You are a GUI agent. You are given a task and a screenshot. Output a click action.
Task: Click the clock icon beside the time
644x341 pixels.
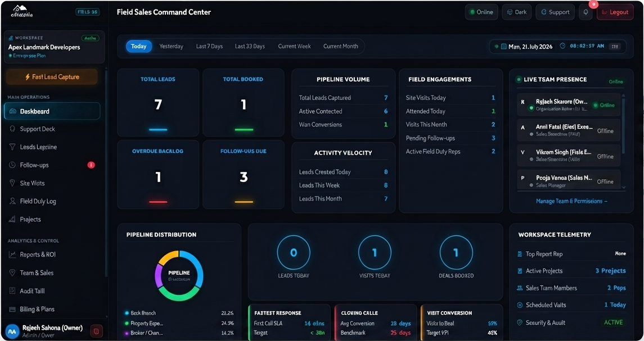pos(562,46)
